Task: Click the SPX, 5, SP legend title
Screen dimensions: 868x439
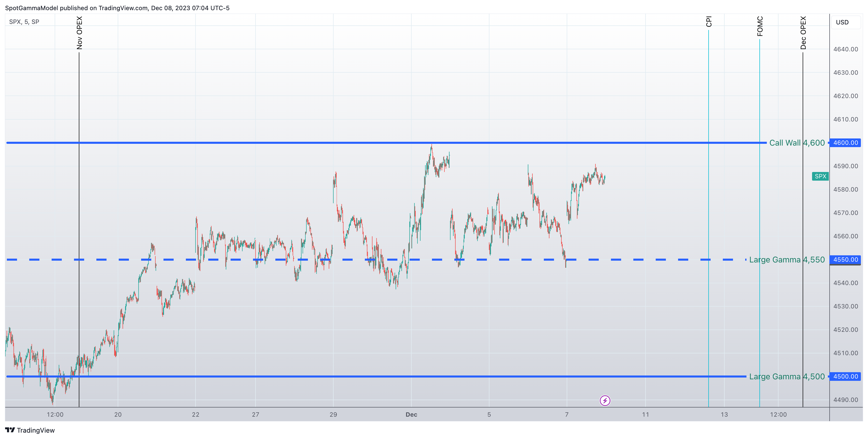Action: coord(24,22)
